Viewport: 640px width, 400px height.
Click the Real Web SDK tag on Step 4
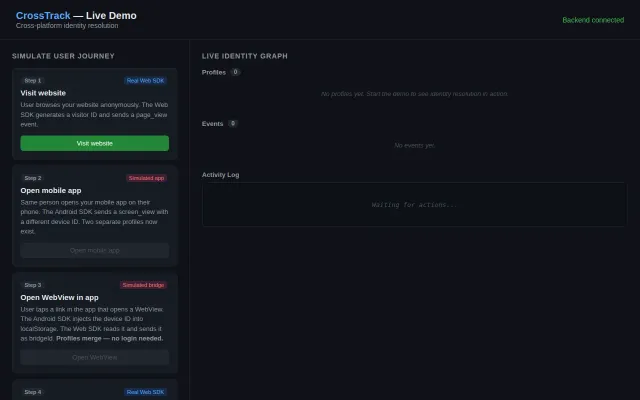coord(145,392)
